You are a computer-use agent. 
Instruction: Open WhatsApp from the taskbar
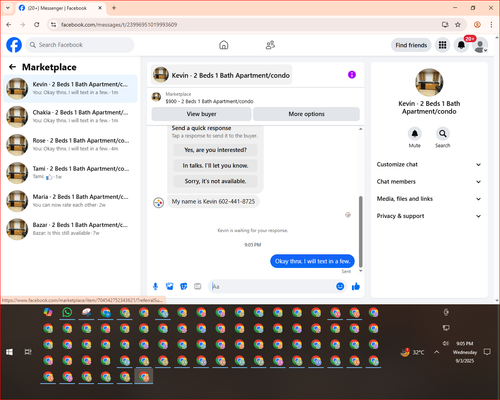click(67, 312)
